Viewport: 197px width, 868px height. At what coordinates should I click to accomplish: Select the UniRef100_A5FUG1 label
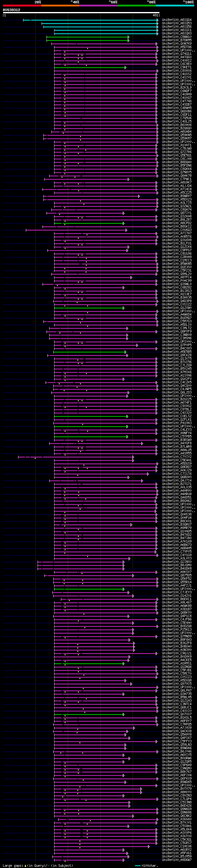pos(176,853)
